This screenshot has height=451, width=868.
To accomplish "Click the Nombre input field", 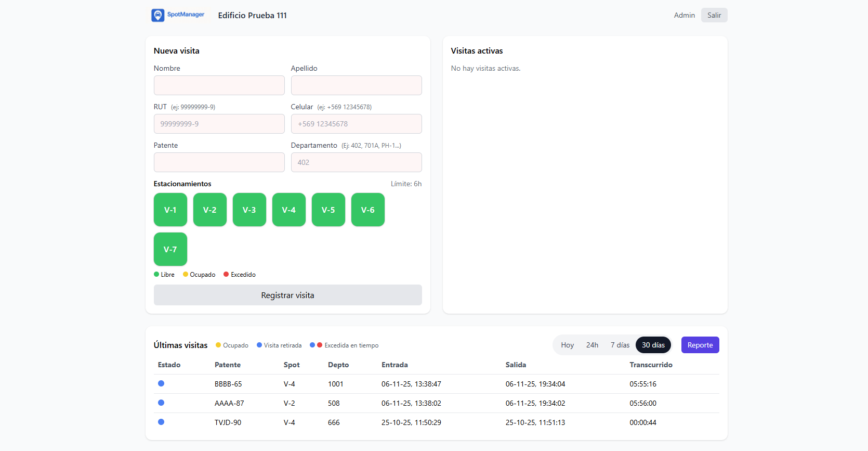I will click(219, 85).
